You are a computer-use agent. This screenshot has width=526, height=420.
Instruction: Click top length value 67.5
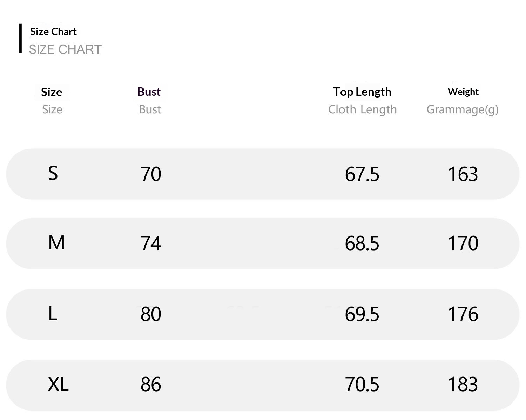point(362,174)
